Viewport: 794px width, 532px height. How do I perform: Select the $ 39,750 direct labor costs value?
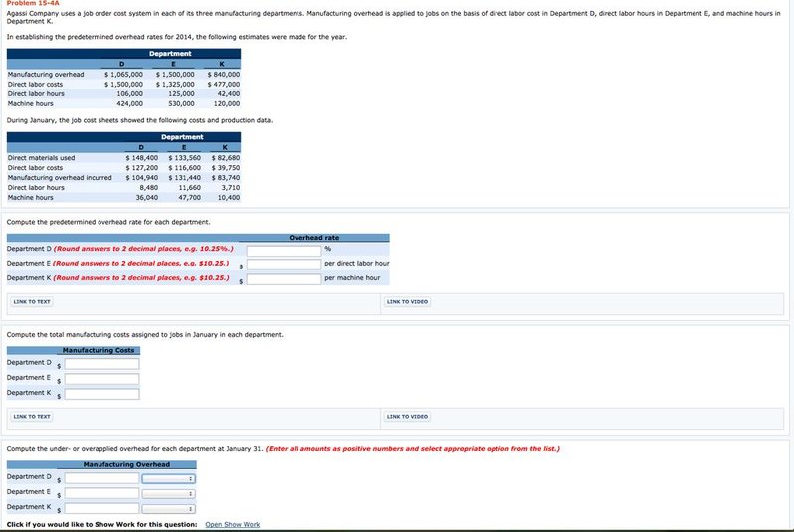226,167
